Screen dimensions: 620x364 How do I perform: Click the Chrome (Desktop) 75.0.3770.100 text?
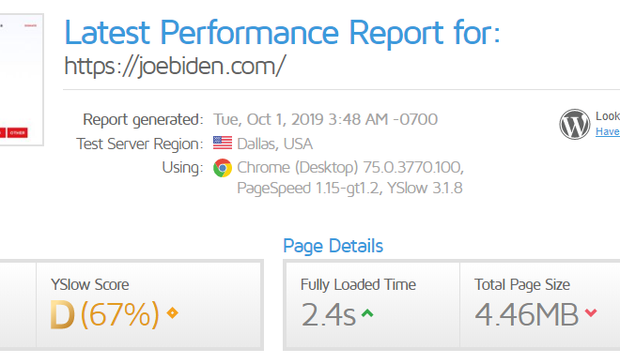pos(350,167)
